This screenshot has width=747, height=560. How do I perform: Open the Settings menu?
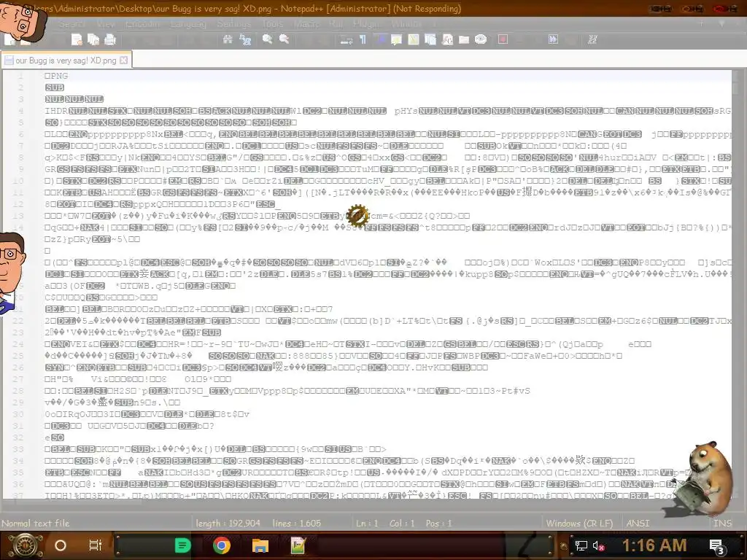[x=233, y=23]
